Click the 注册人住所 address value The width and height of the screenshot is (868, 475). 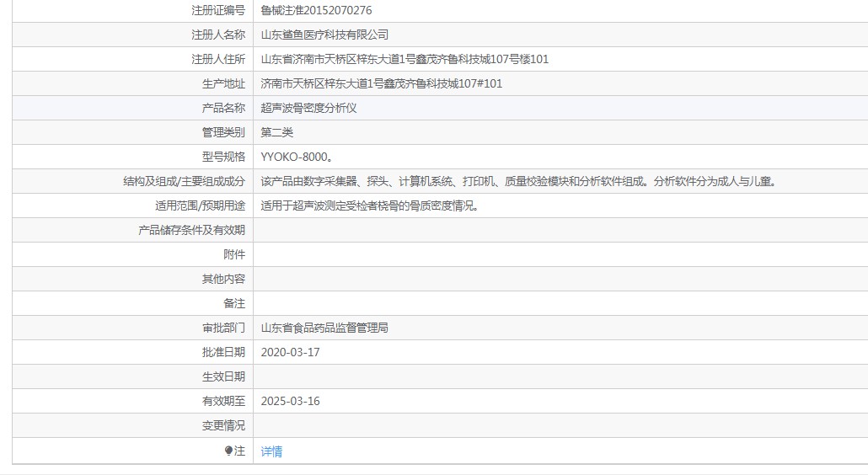coord(405,59)
